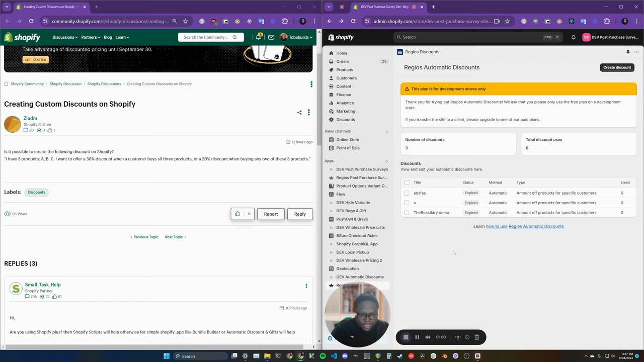This screenshot has height=362, width=644.
Task: Click the admin notifications bell icon
Action: click(x=573, y=37)
